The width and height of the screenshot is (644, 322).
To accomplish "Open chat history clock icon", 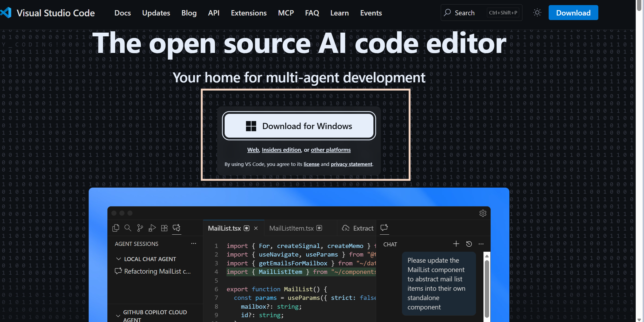I will click(x=469, y=244).
